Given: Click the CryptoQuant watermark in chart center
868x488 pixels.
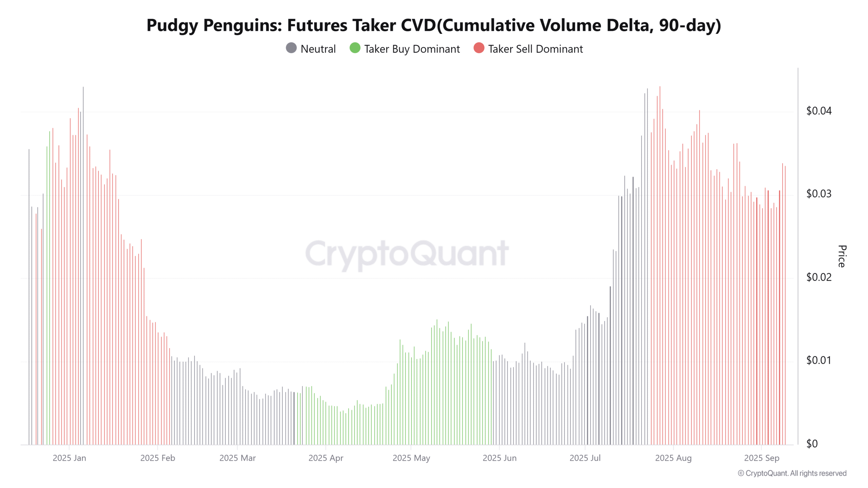Looking at the screenshot, I should pos(407,253).
